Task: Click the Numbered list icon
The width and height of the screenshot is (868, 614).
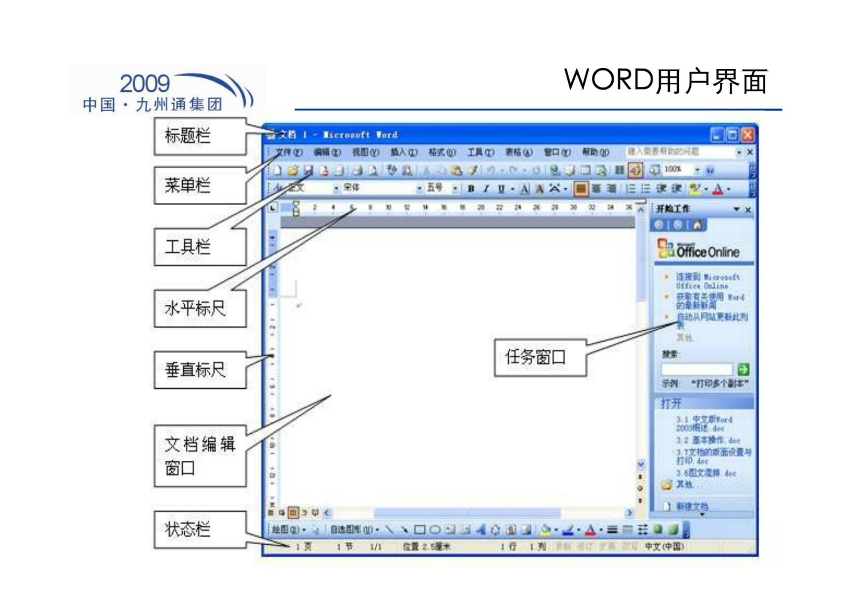Action: [630, 189]
